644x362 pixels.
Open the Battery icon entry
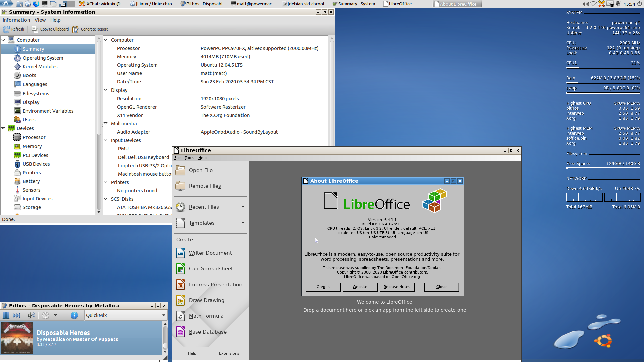click(17, 181)
